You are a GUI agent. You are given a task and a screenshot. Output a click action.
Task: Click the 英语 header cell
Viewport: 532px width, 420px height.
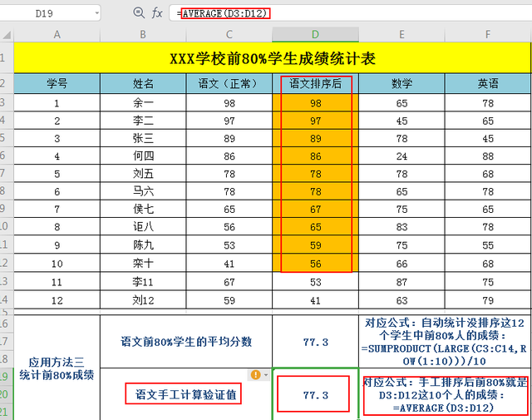point(488,83)
